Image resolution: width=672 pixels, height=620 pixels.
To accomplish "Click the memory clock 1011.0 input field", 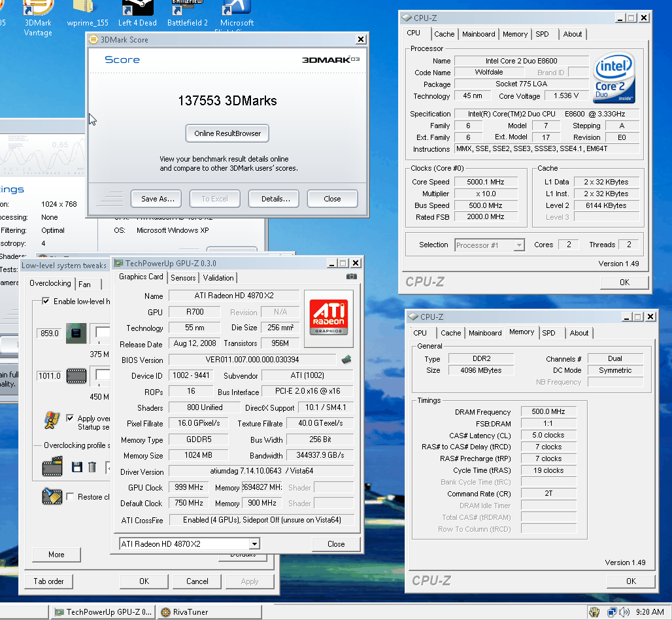I will click(x=49, y=376).
